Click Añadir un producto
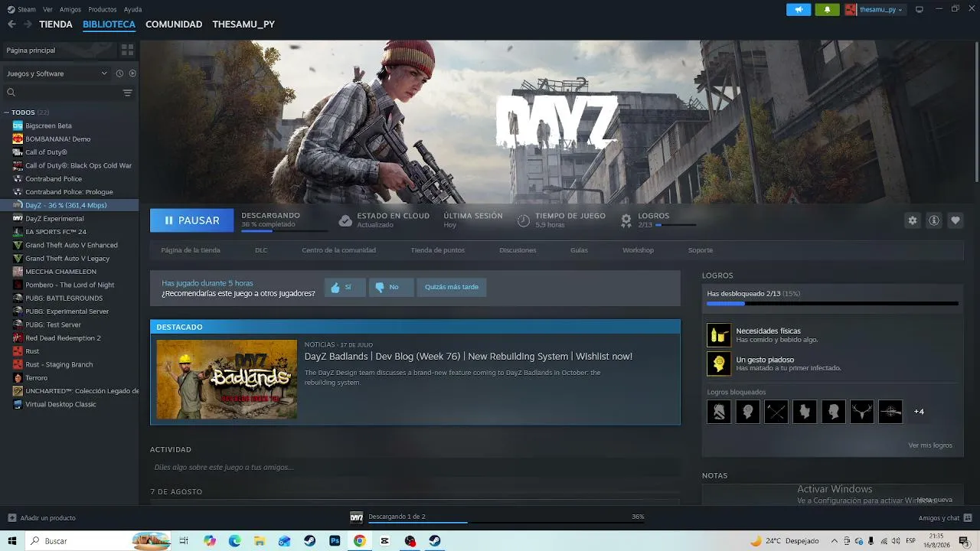This screenshot has height=551, width=980. (x=41, y=518)
